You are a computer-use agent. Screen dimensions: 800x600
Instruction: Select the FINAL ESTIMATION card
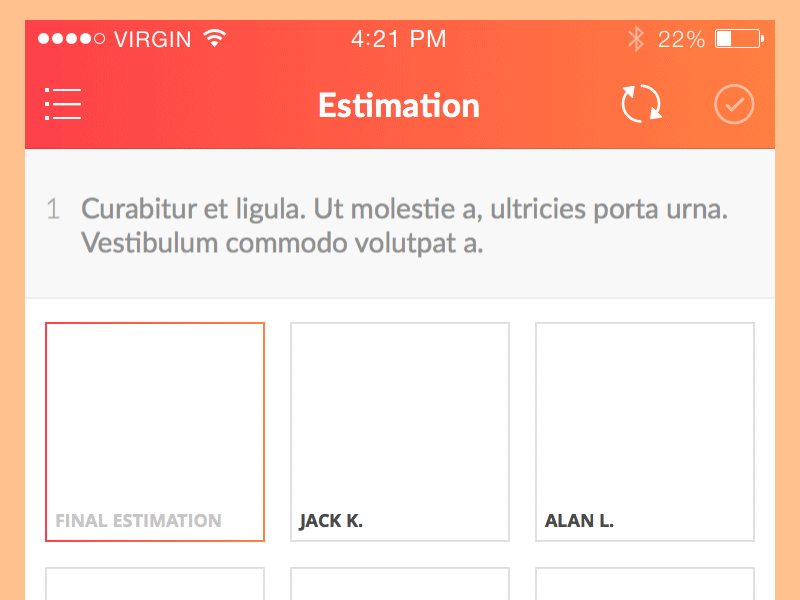[154, 432]
